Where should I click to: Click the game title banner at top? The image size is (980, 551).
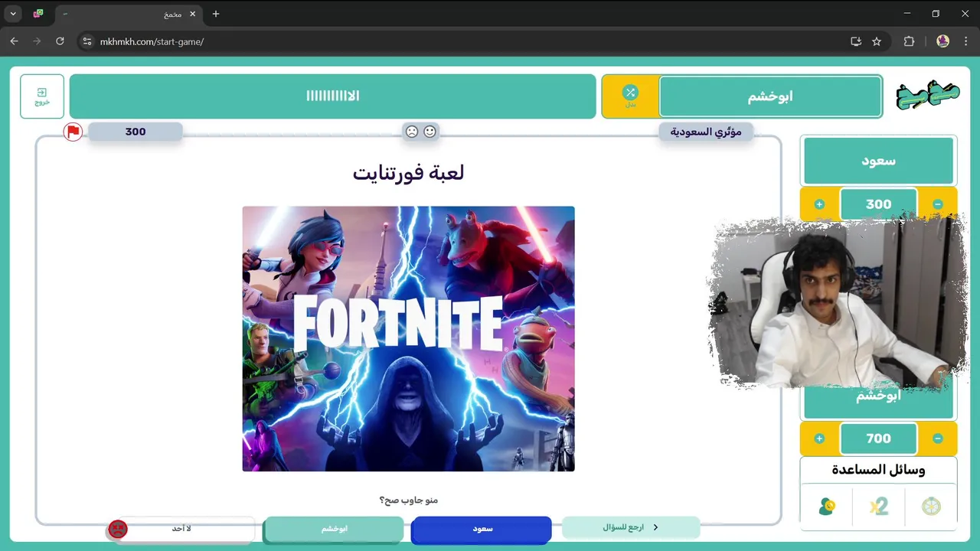pos(332,96)
